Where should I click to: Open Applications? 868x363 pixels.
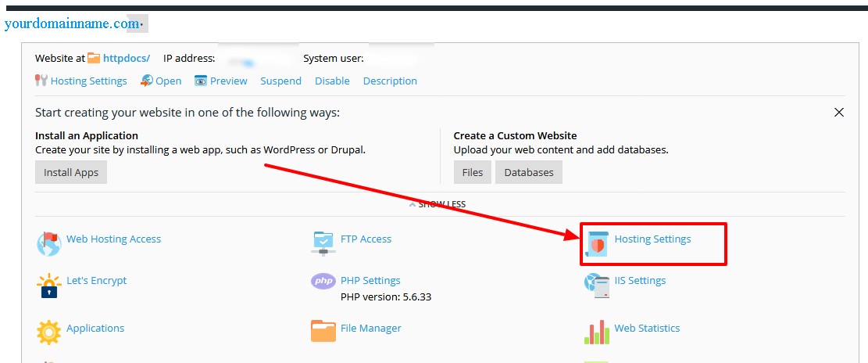[95, 328]
